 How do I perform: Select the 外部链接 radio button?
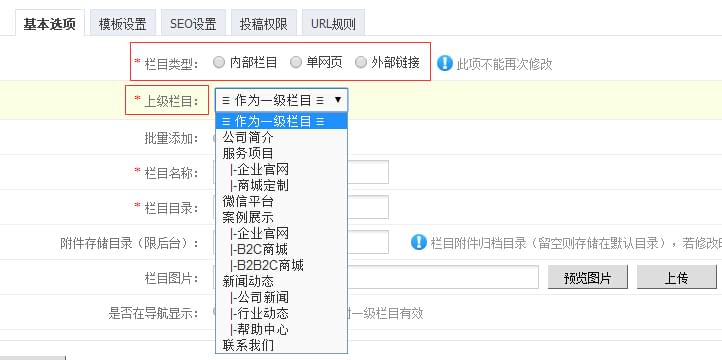(x=361, y=62)
